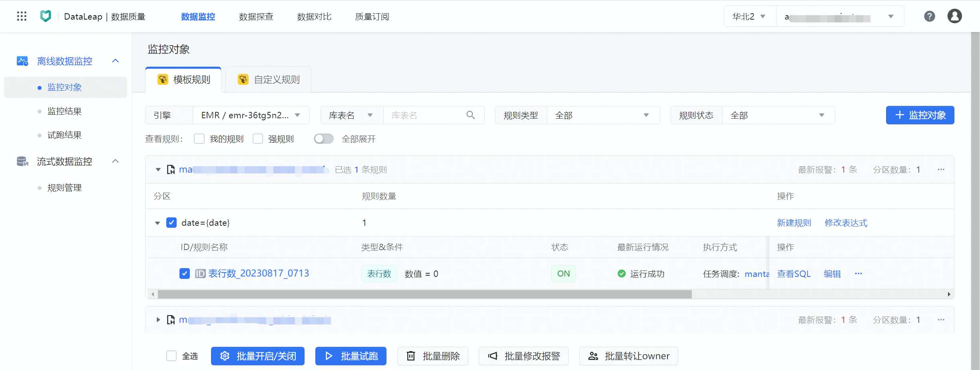Open the user account avatar
The width and height of the screenshot is (980, 370).
pyautogui.click(x=955, y=16)
